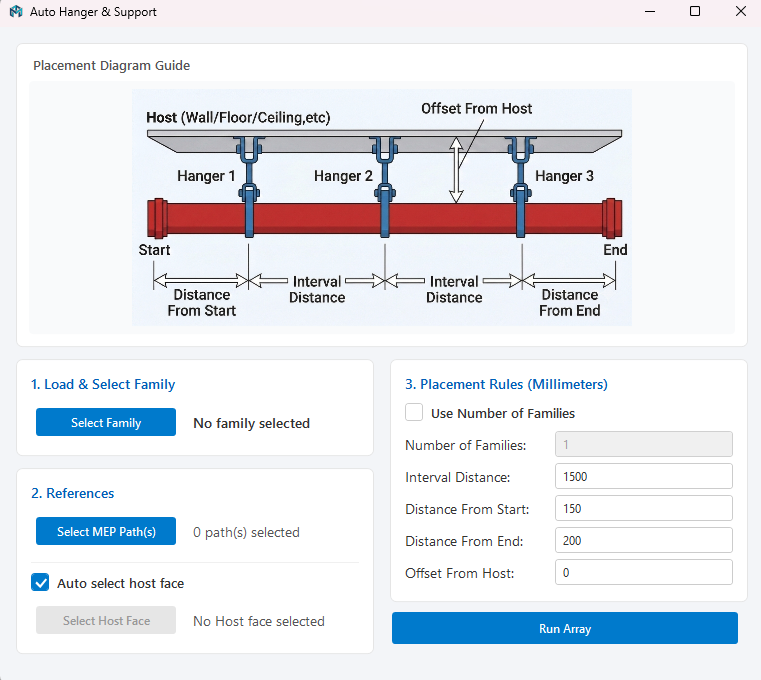Enable Use Number of Families checkbox
The image size is (761, 680).
pyautogui.click(x=414, y=412)
